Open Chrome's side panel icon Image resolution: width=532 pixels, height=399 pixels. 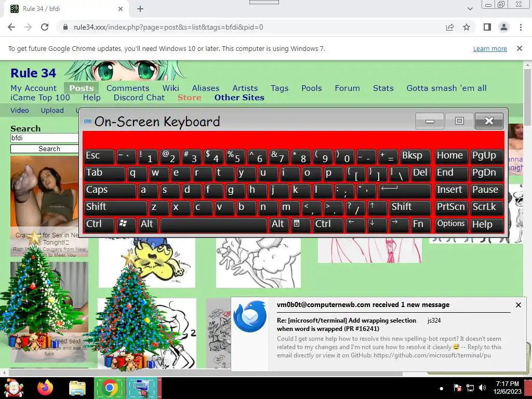(x=487, y=27)
